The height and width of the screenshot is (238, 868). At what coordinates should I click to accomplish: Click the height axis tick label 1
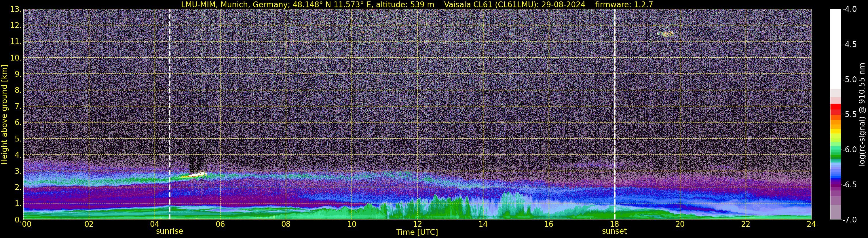click(18, 203)
